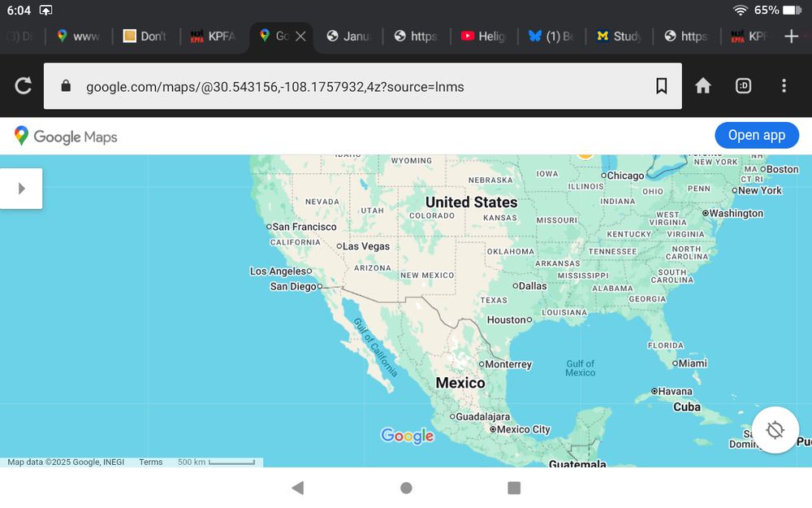Tap the Android home circle button
The image size is (812, 508).
[407, 488]
